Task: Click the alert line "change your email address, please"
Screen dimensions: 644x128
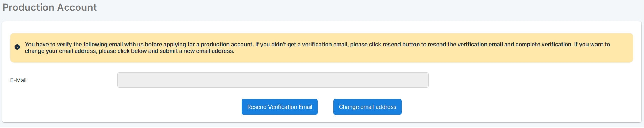Action: tap(129, 51)
